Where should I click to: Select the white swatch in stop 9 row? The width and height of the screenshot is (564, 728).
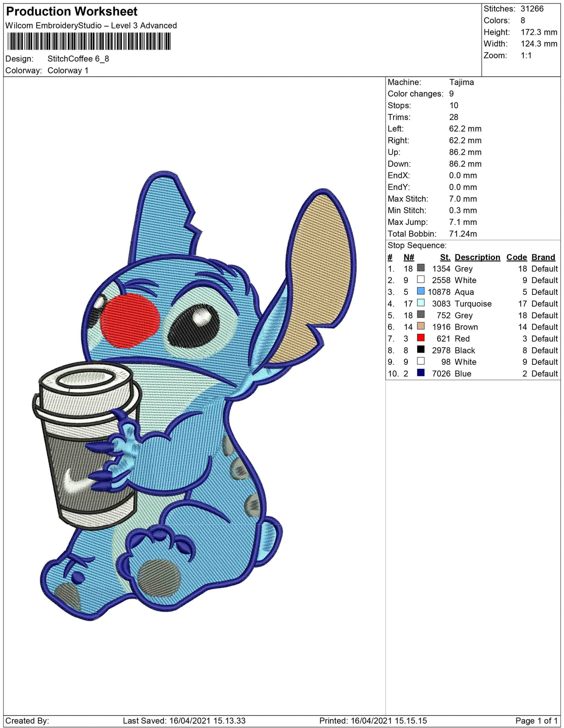[421, 362]
